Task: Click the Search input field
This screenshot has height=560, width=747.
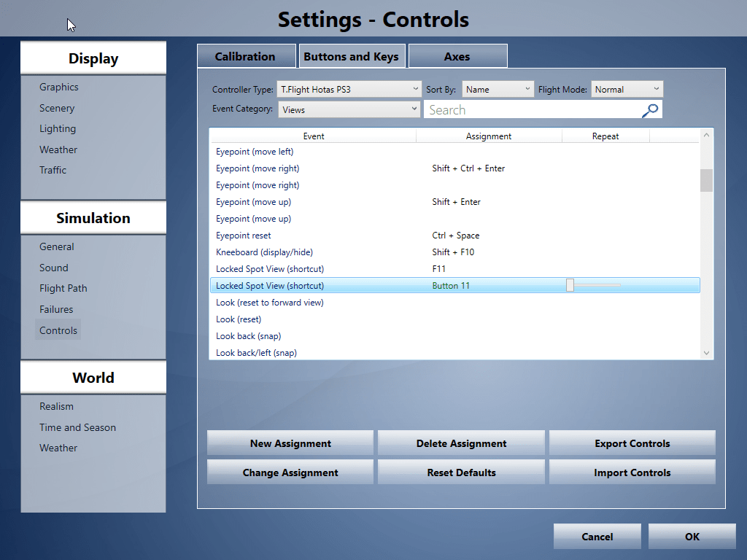Action: [x=533, y=110]
